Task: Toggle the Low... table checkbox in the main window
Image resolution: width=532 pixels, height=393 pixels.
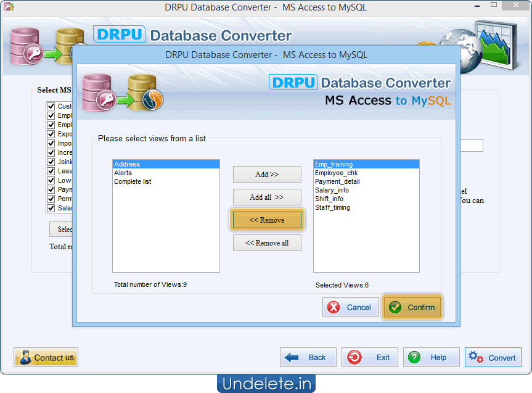Action: [51, 180]
